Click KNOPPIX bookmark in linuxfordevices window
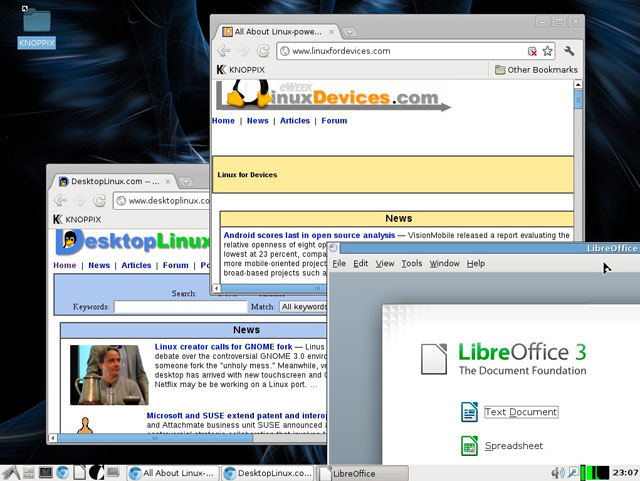Viewport: 640px width, 481px height. [241, 70]
